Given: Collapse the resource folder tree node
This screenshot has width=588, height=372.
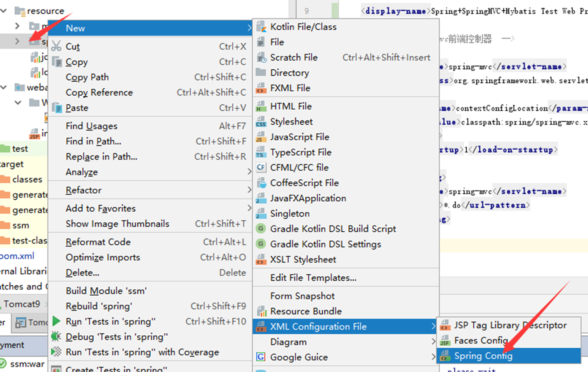Looking at the screenshot, I should click(4, 11).
